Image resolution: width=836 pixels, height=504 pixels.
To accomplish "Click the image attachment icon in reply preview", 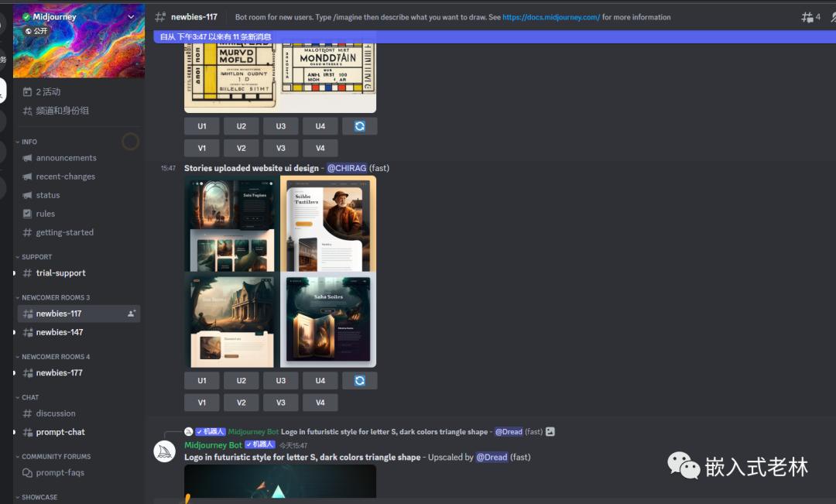I will (x=550, y=432).
